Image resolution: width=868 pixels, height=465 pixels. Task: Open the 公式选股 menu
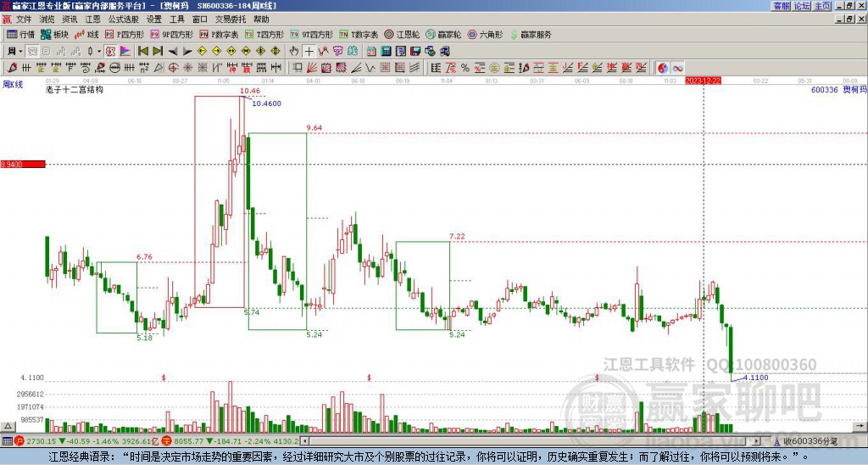123,20
